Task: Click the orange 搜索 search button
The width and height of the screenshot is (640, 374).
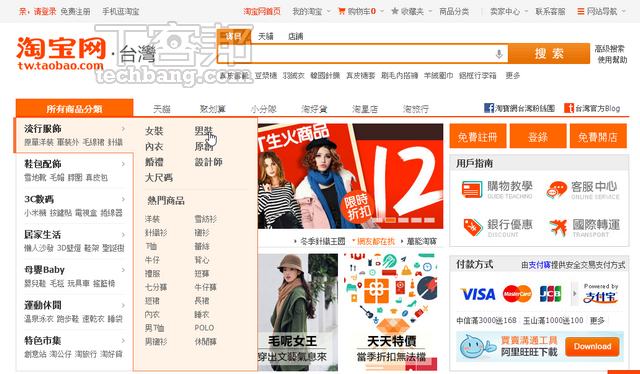Action: 549,53
